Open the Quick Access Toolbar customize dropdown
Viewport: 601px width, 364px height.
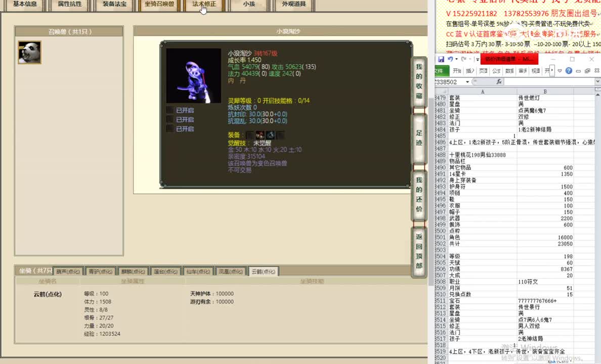[x=477, y=59]
